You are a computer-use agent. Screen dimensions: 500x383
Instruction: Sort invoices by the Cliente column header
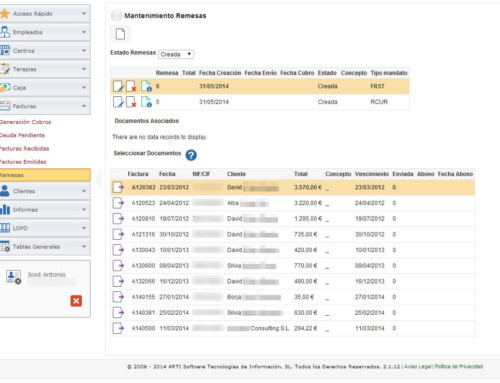point(236,174)
